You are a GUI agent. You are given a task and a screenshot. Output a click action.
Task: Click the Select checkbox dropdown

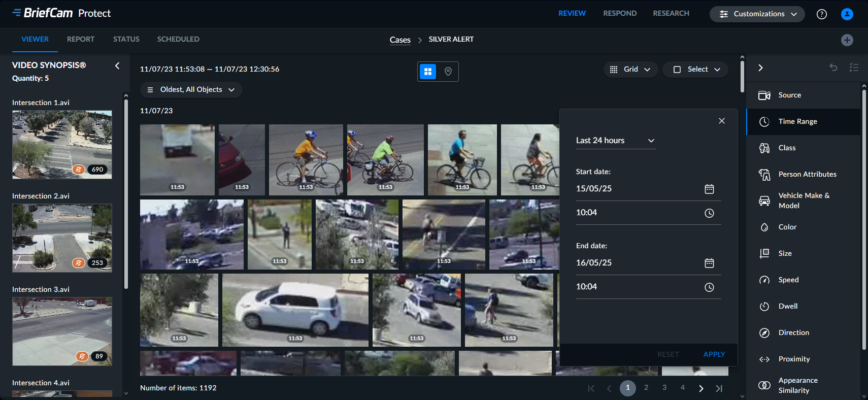pos(695,70)
